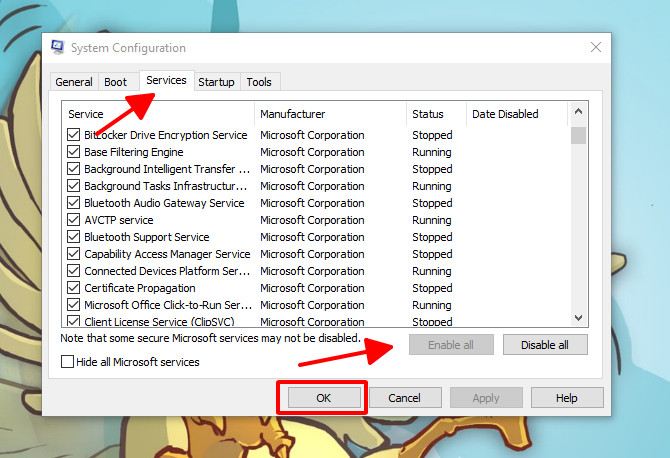Click the System Configuration title bar icon
The height and width of the screenshot is (458, 670).
pyautogui.click(x=57, y=48)
